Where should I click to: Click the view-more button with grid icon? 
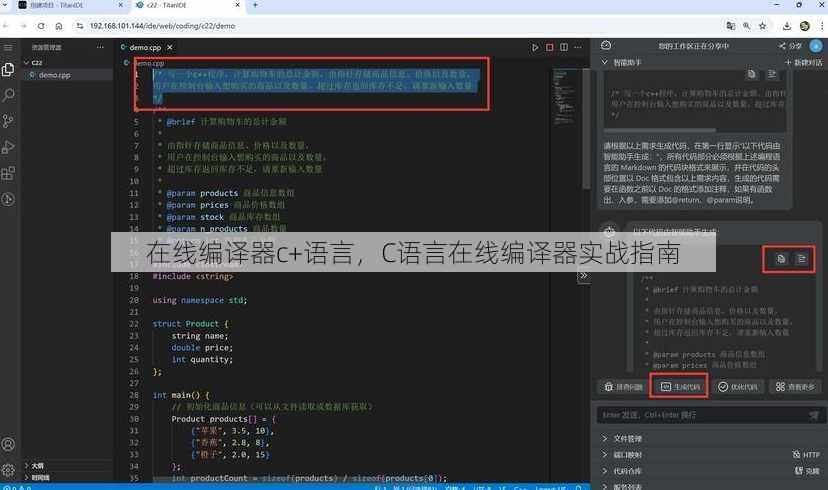click(795, 387)
